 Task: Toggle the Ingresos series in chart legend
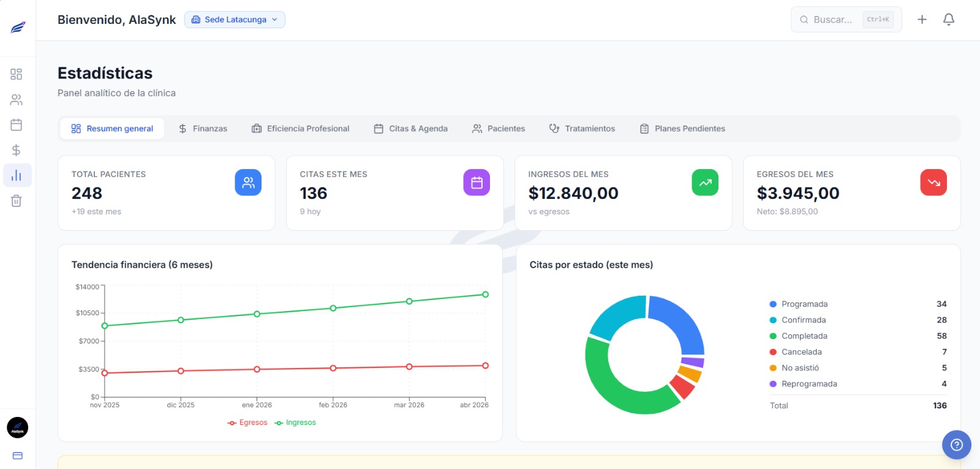(x=295, y=422)
